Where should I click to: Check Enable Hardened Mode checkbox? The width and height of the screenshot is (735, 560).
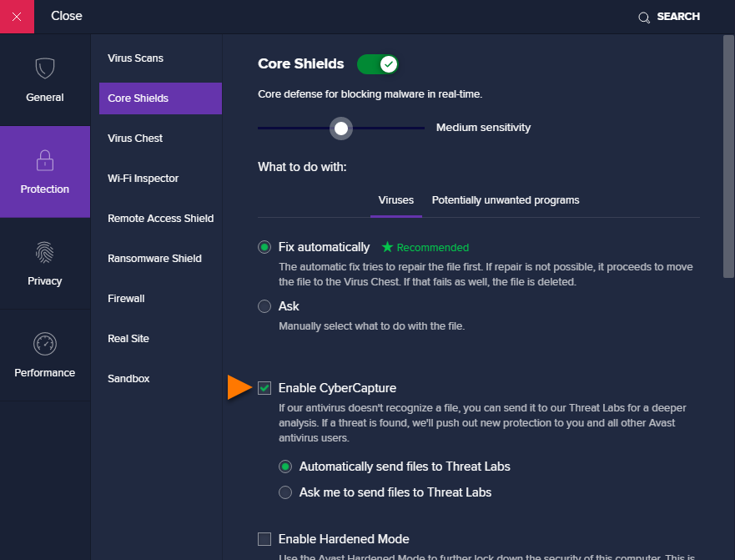264,539
